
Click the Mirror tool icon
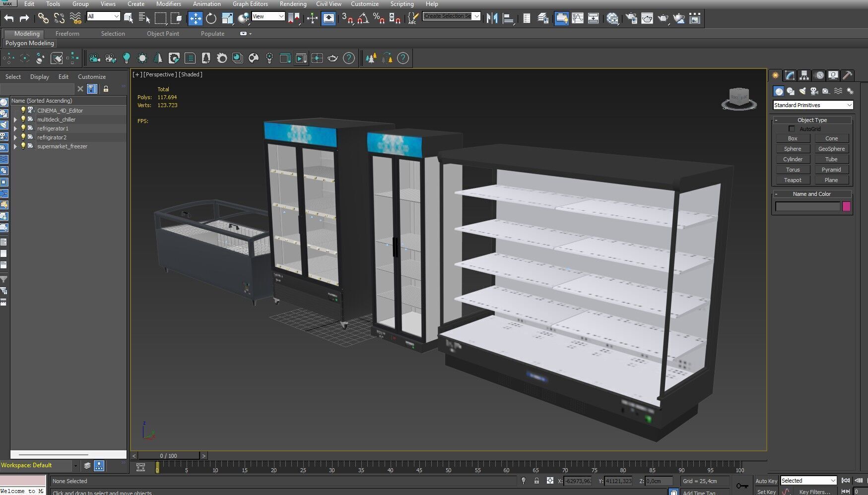[492, 18]
